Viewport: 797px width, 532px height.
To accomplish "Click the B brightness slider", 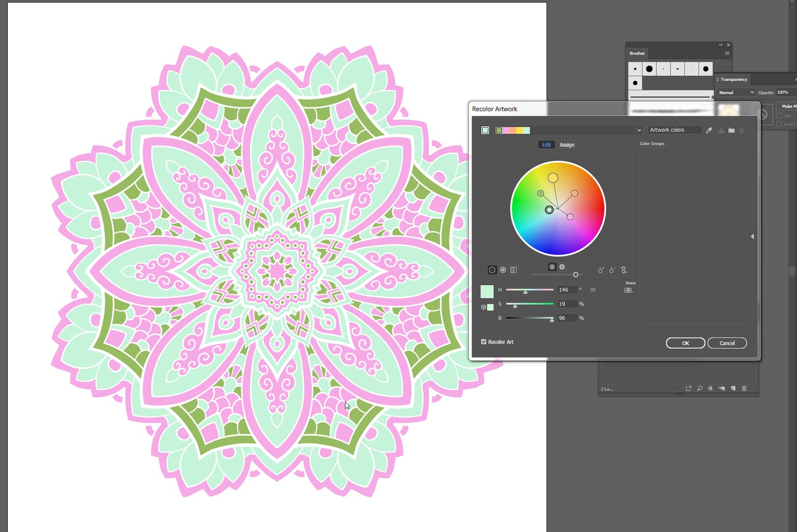I will [530, 318].
